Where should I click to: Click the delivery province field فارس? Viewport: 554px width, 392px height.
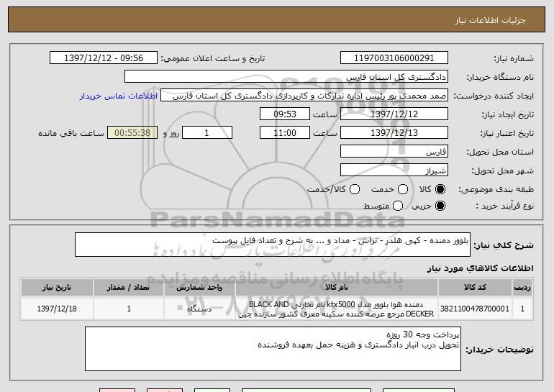tap(394, 152)
